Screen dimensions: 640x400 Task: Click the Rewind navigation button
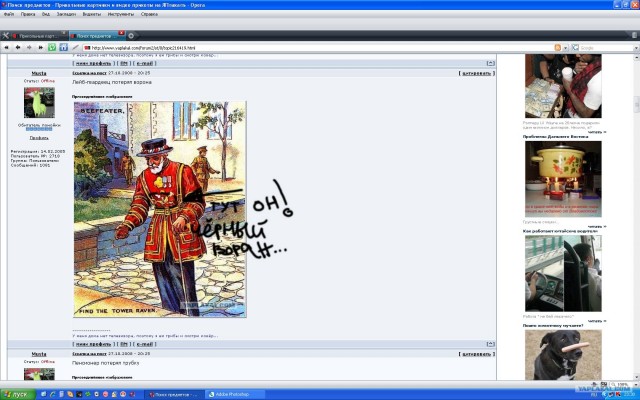7,47
